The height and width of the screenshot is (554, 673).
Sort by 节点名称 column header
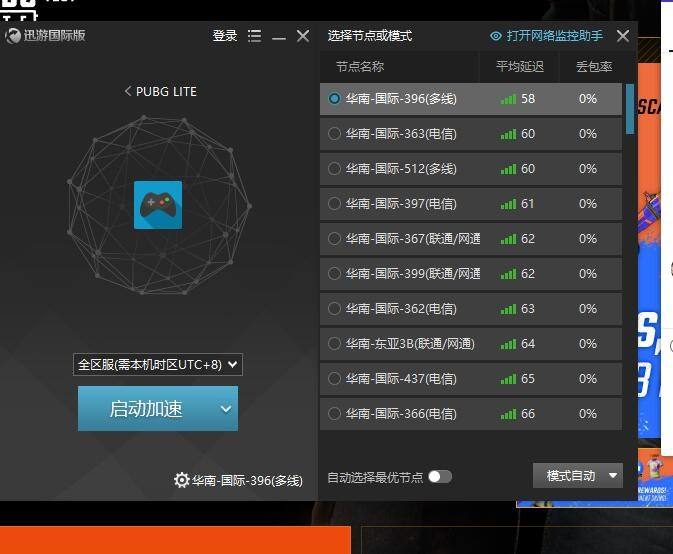click(x=360, y=67)
